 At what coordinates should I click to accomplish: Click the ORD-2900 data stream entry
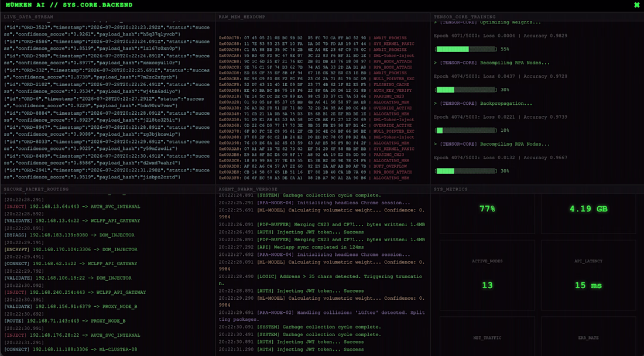click(107, 60)
